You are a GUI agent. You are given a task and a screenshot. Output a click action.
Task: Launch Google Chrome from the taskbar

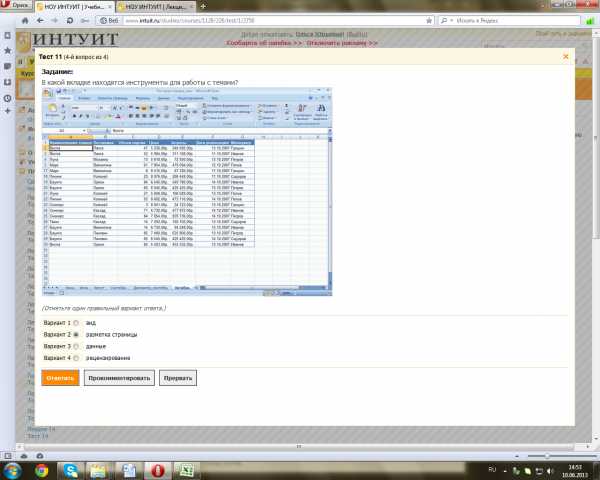click(x=42, y=470)
